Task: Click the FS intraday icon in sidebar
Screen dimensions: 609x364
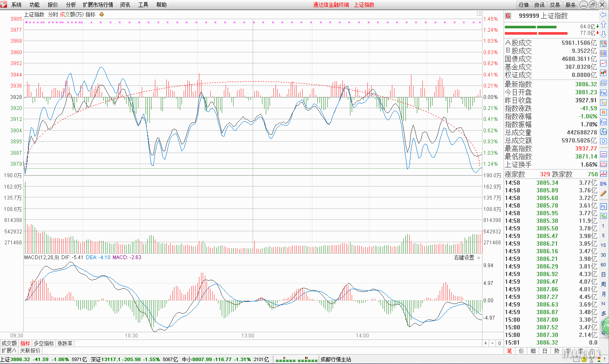Action: 603,206
